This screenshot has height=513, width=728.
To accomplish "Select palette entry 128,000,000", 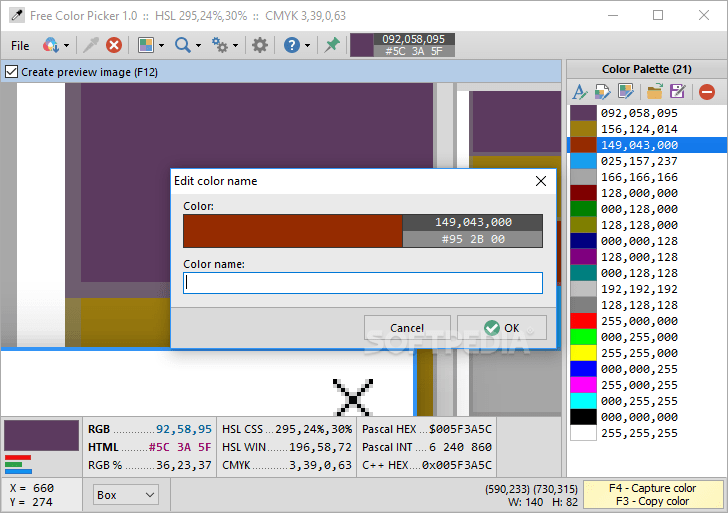I will point(648,193).
